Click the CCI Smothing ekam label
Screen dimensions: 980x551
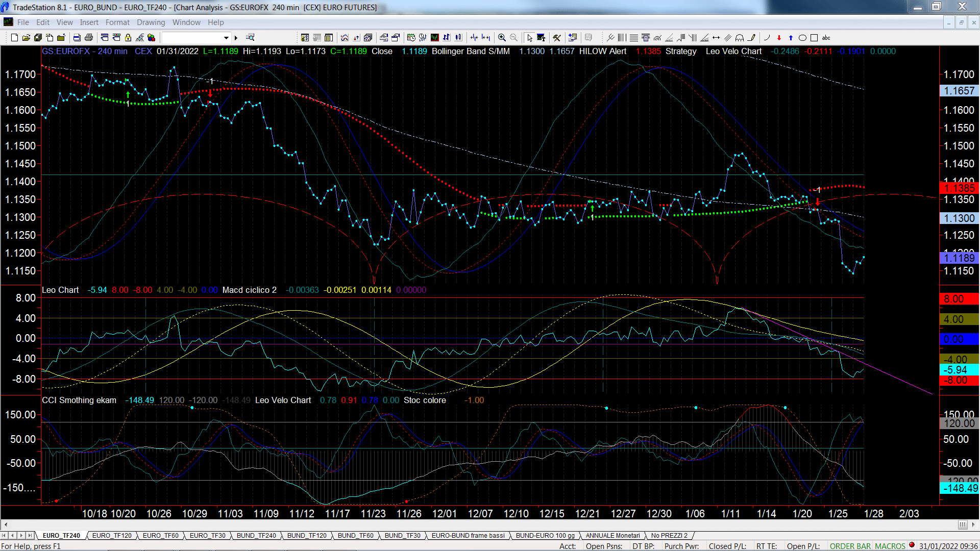coord(79,400)
